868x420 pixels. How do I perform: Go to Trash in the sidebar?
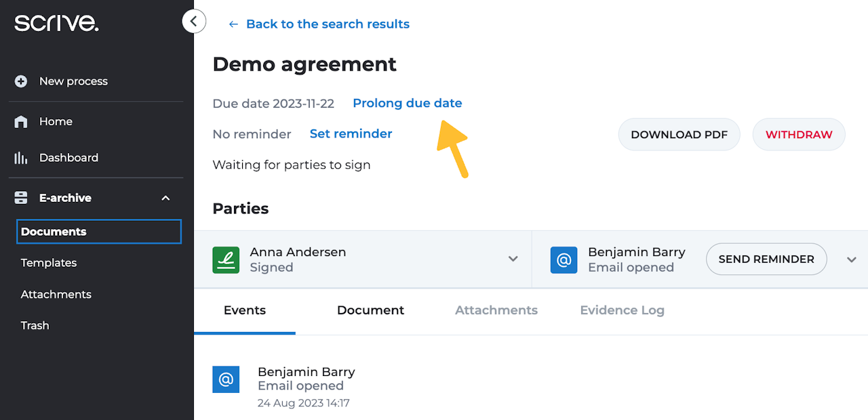pos(35,326)
